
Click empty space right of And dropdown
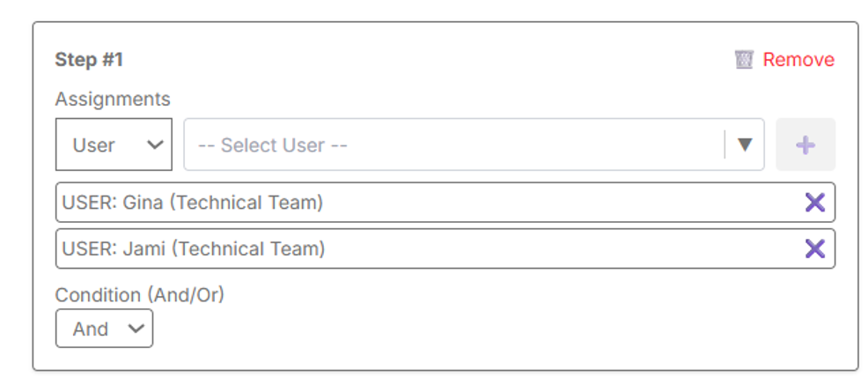[440, 329]
